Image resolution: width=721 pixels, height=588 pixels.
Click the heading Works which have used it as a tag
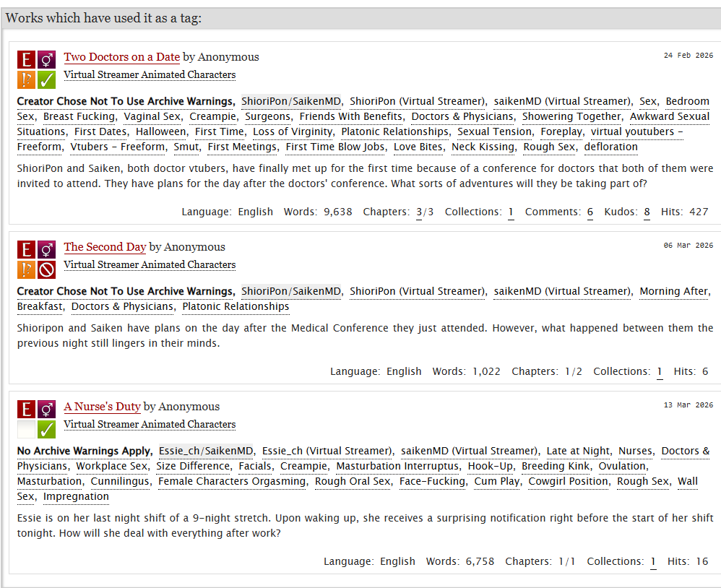coord(103,18)
